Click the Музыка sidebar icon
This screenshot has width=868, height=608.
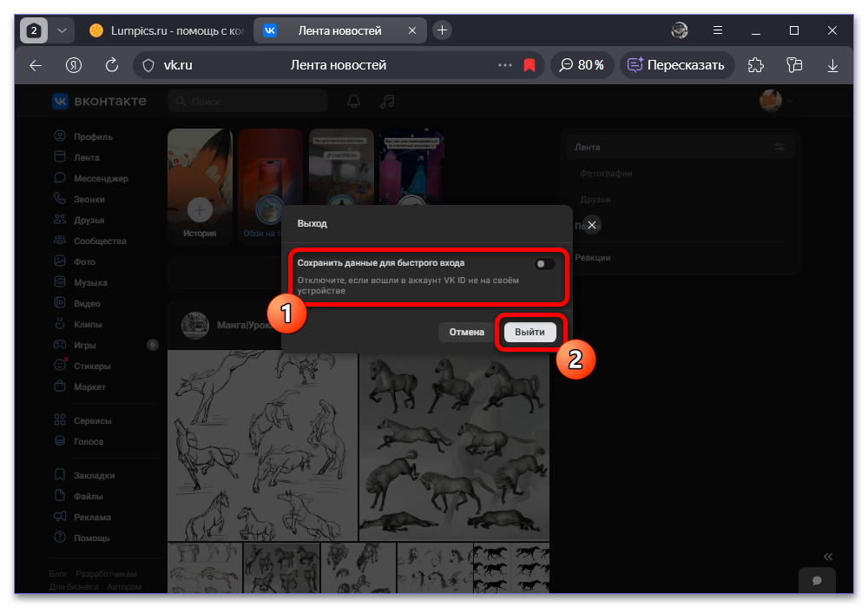(x=60, y=281)
